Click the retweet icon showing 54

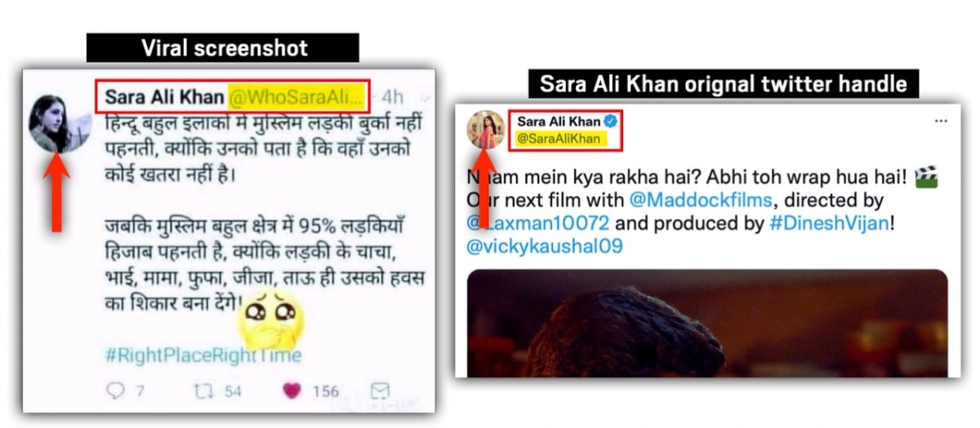click(x=202, y=391)
